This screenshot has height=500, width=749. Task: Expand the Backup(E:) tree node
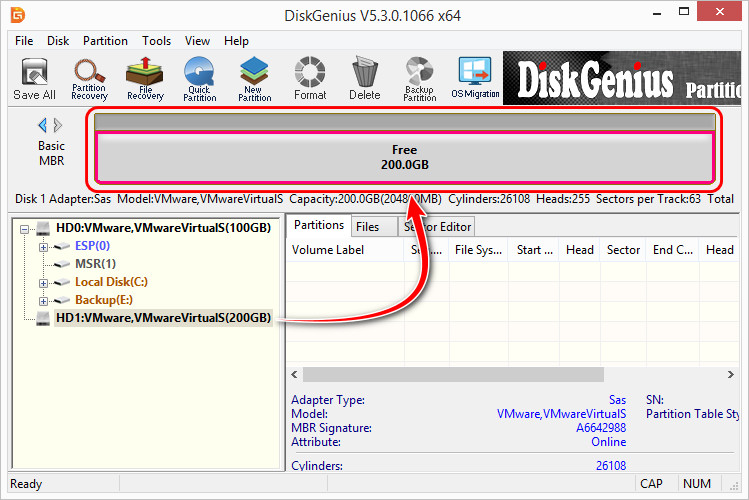[x=43, y=301]
